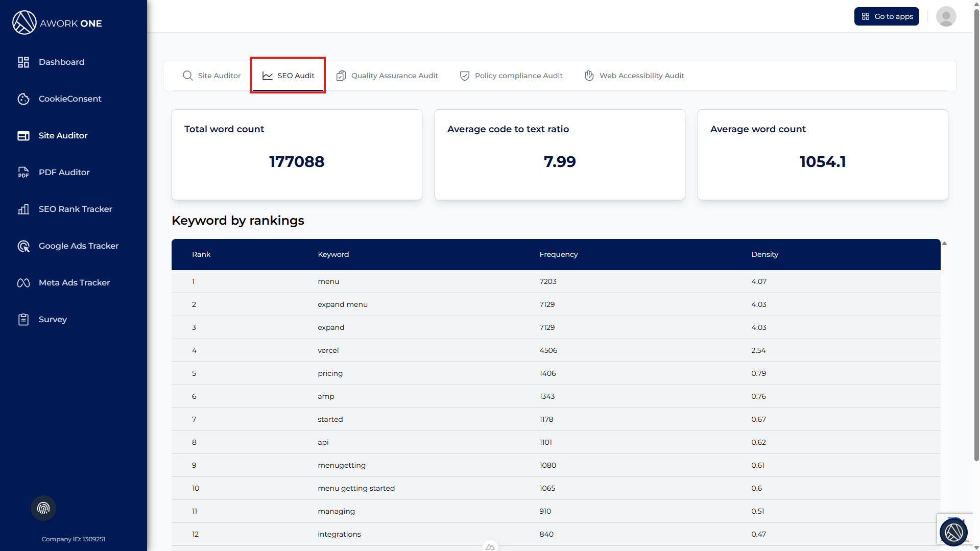Switch to the Site Auditor tab
980x551 pixels.
(211, 76)
